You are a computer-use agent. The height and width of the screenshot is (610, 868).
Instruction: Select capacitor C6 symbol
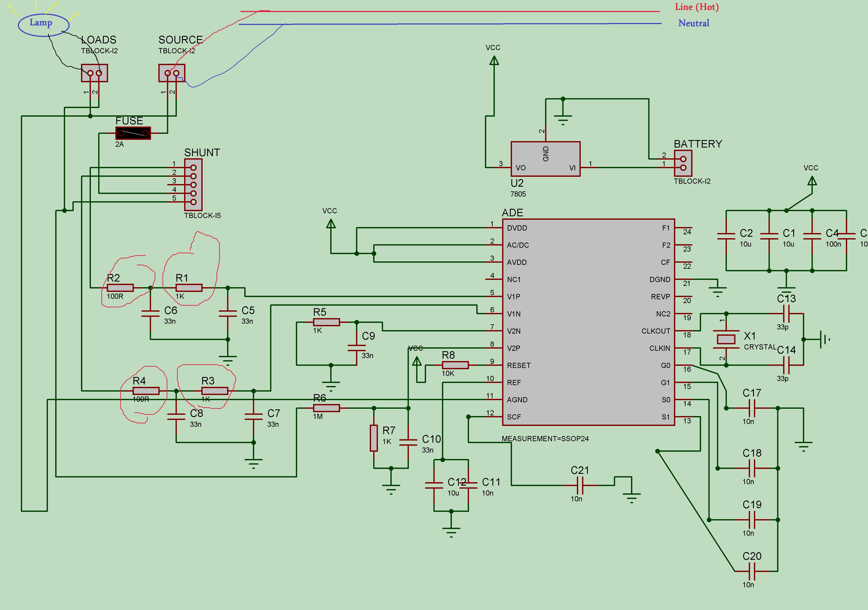click(150, 314)
